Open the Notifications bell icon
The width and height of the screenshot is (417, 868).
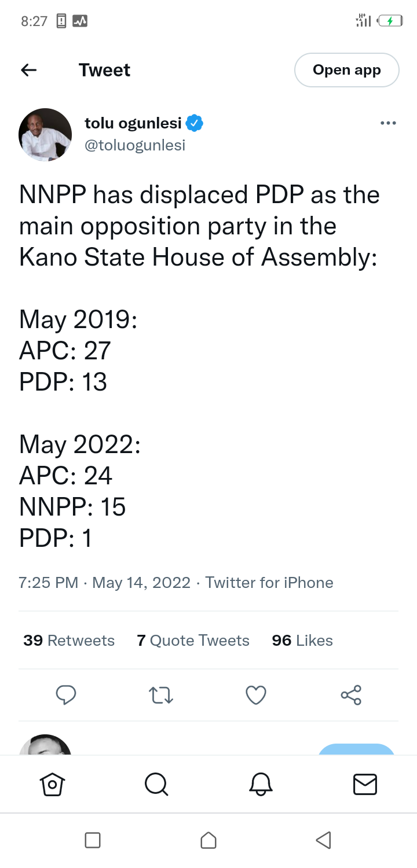tap(261, 785)
